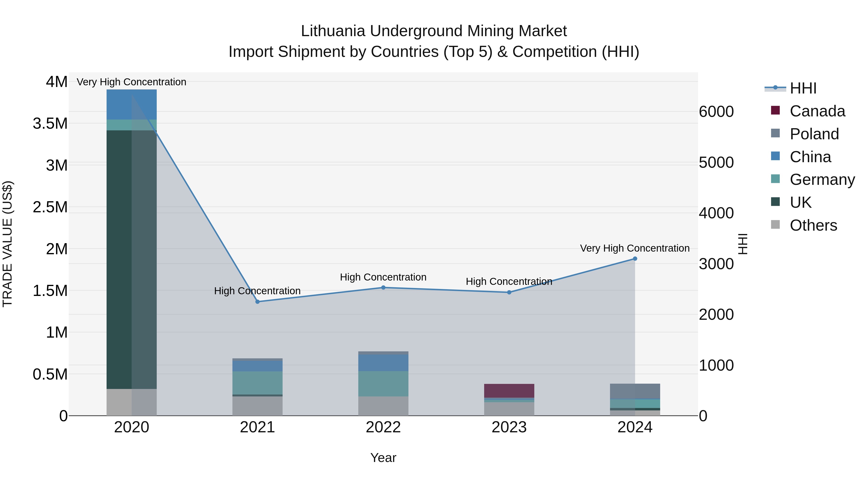Click the 2024 x-axis label
This screenshot has height=488, width=868.
[x=635, y=427]
